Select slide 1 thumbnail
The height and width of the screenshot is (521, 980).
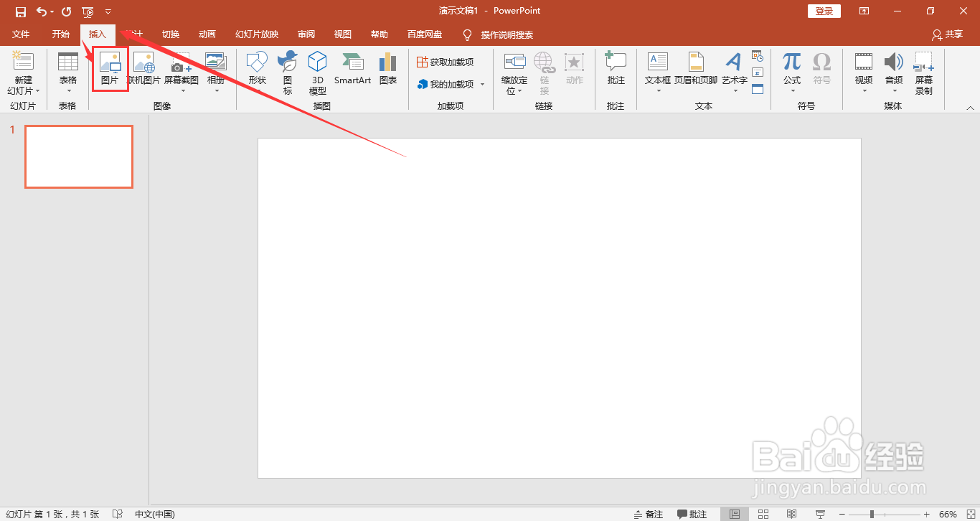pos(79,156)
